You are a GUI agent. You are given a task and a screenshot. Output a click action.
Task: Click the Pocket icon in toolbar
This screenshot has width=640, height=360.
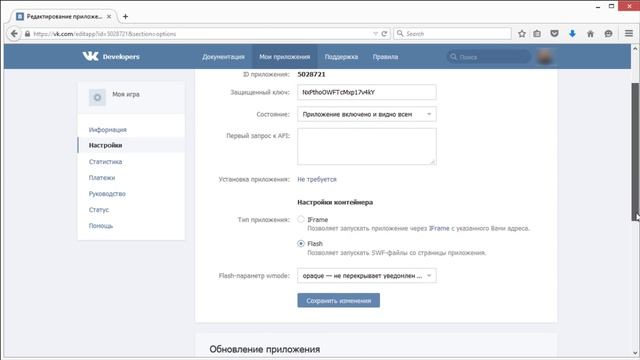(x=554, y=34)
